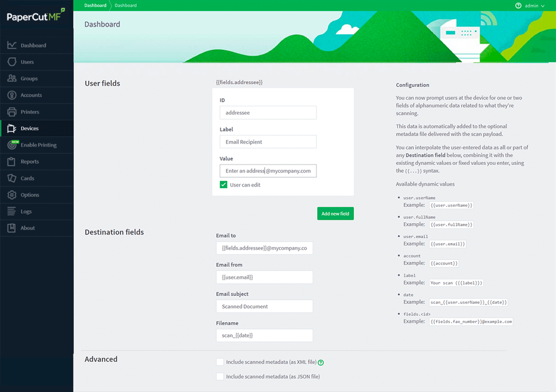The height and width of the screenshot is (392, 556).
Task: Uncheck the User can edit checkbox
Action: tap(223, 185)
